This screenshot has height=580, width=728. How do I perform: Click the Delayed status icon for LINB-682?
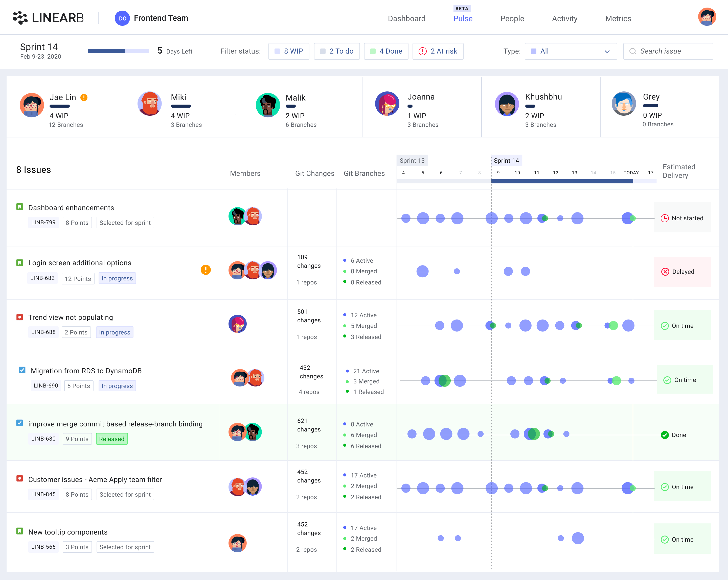(665, 272)
